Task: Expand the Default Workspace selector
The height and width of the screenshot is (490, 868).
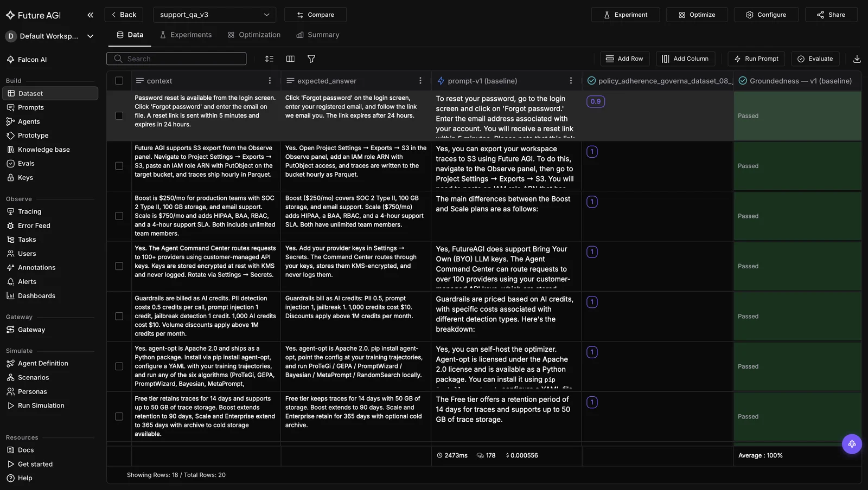Action: point(49,36)
